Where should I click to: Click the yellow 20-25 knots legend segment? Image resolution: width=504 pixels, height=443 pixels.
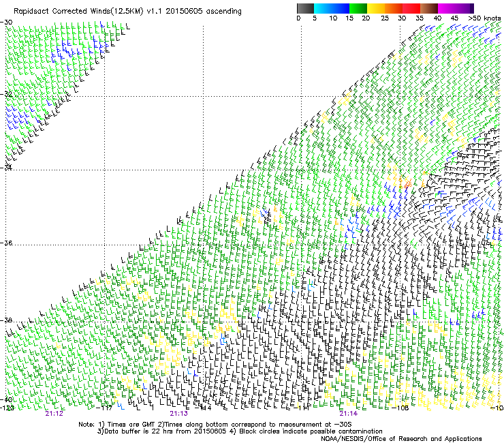point(376,8)
